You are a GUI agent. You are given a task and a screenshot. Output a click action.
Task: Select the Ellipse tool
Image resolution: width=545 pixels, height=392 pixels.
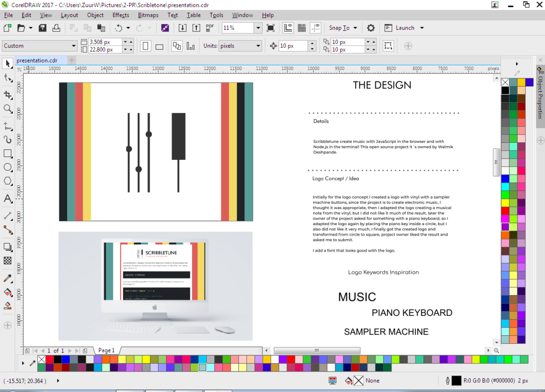(x=7, y=167)
